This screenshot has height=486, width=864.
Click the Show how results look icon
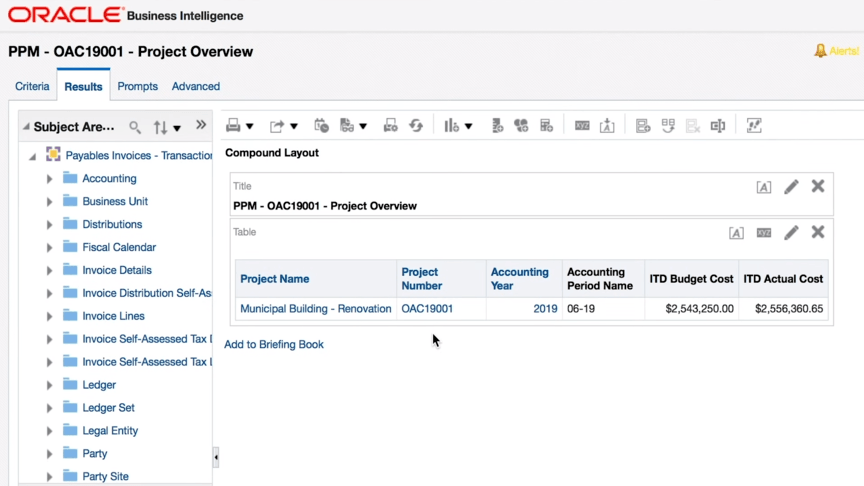click(347, 126)
